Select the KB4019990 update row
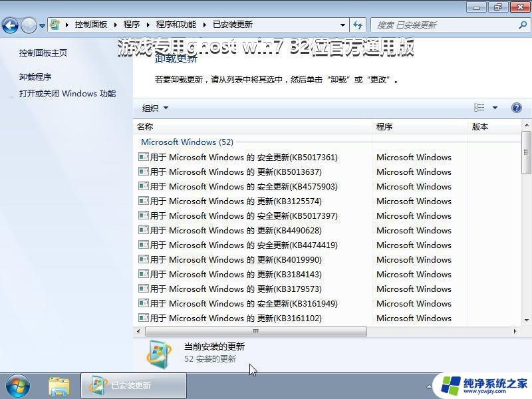The width and height of the screenshot is (532, 399). point(230,259)
